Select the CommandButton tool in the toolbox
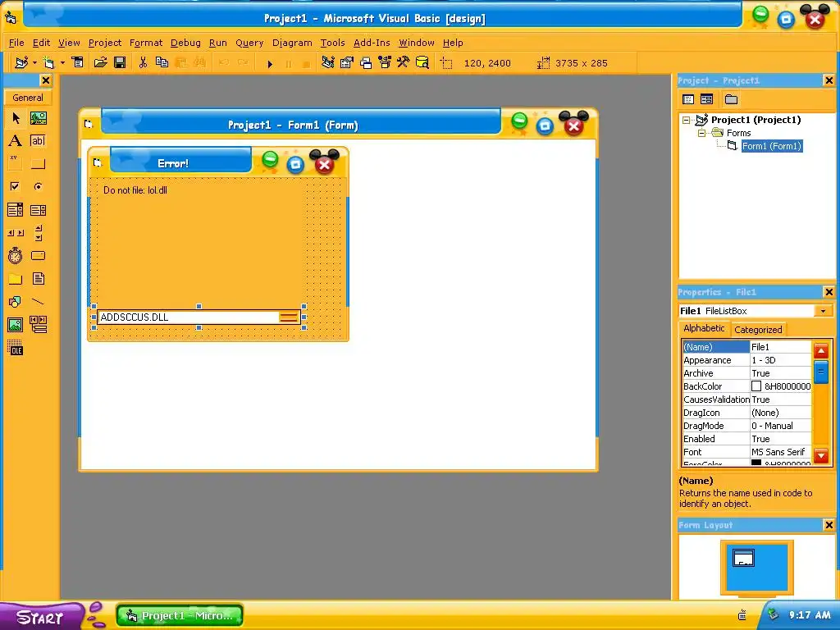Viewport: 840px width, 630px height. [x=38, y=163]
